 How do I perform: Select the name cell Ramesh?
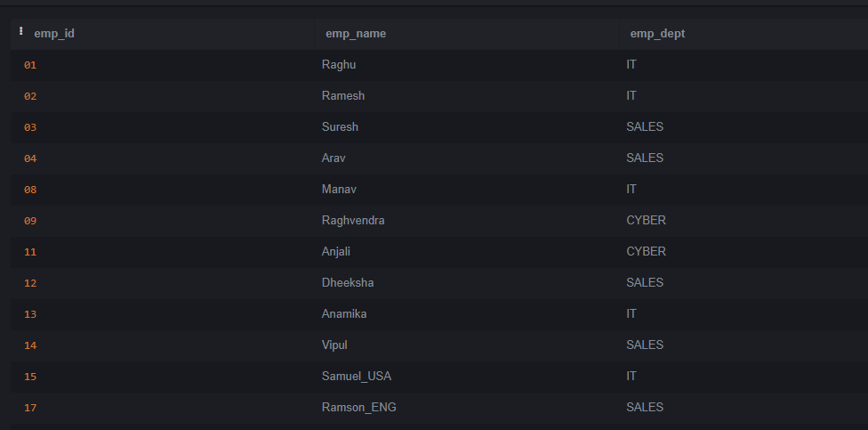coord(343,96)
